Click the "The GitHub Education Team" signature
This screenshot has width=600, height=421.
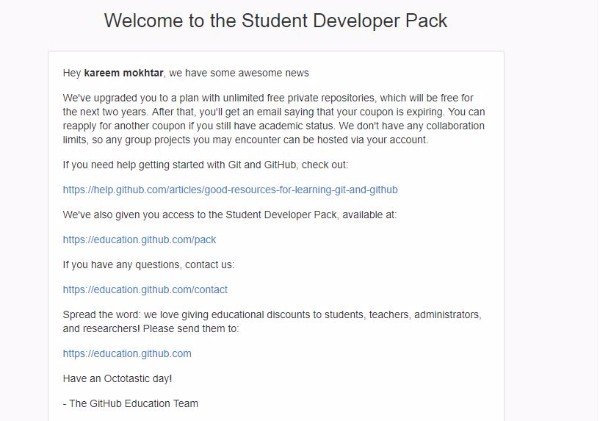[x=133, y=403]
